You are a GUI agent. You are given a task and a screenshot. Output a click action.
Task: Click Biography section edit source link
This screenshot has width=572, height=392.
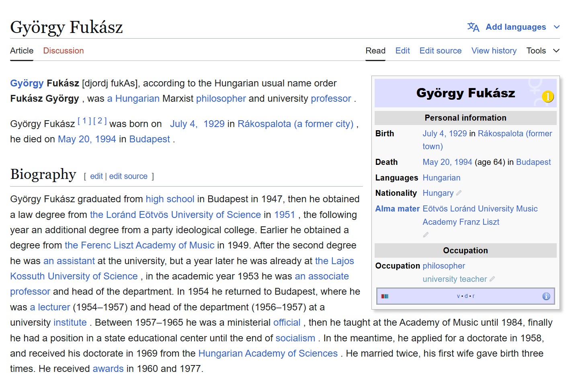(128, 176)
